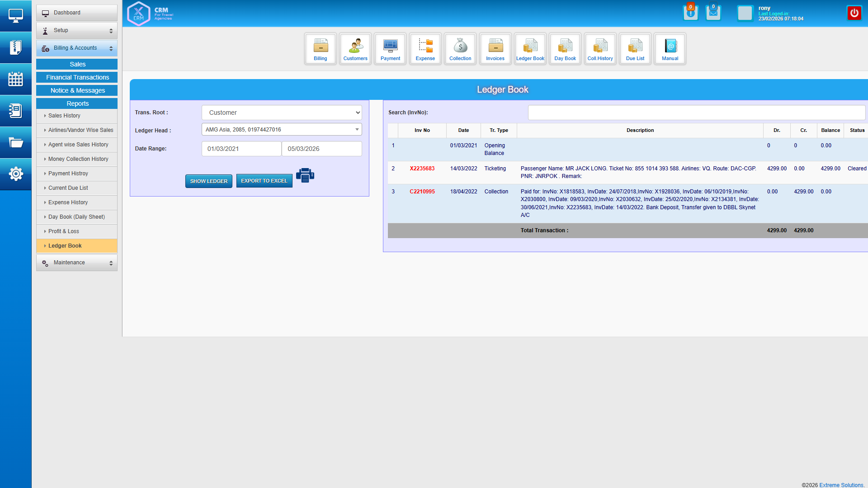Open the Collection money bag icon
This screenshot has width=868, height=488.
coord(460,48)
